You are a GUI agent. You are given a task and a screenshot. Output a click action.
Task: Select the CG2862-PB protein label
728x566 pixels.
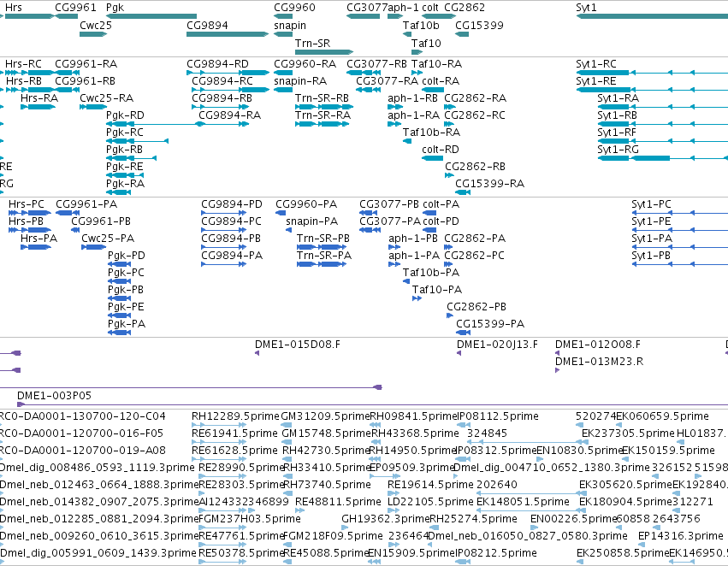click(476, 307)
